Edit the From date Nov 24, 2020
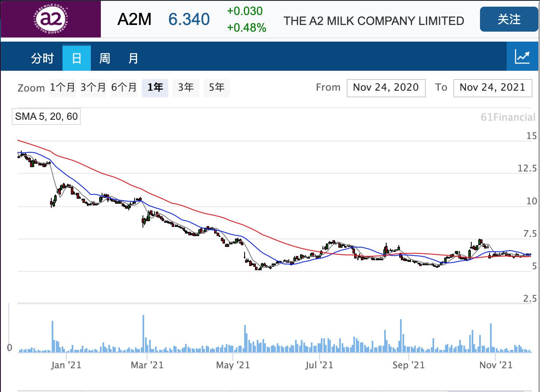 (x=386, y=88)
